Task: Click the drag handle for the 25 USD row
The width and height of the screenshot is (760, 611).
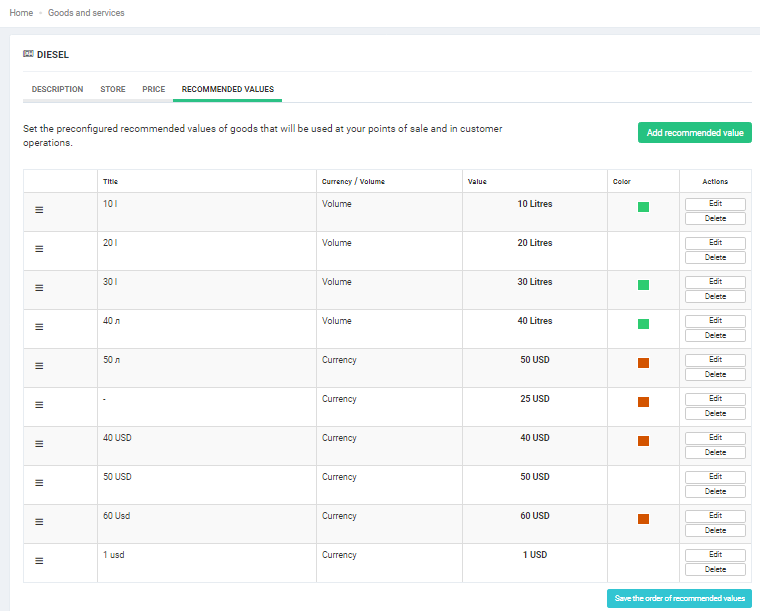Action: point(39,405)
